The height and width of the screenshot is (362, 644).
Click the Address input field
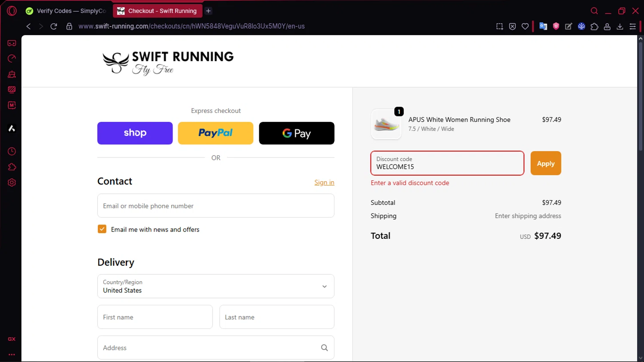[216, 347]
